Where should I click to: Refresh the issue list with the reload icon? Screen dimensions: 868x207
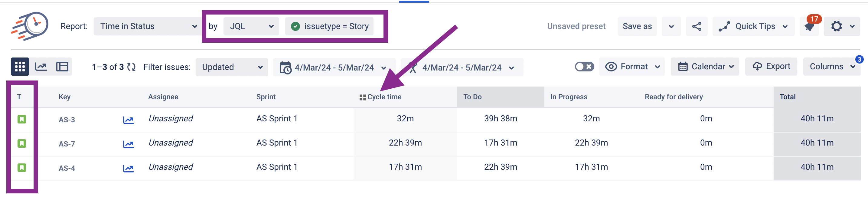coord(132,67)
